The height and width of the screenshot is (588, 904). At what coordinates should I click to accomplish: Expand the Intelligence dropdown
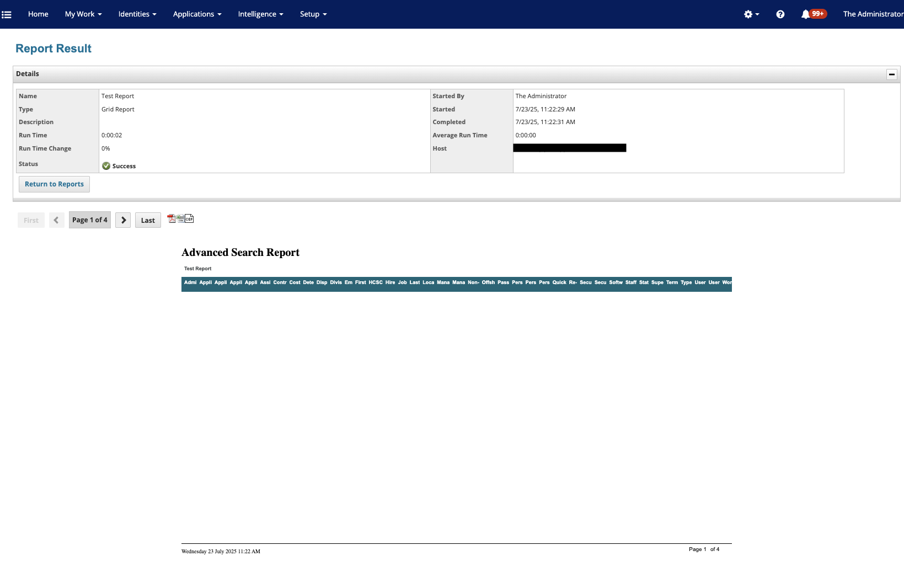point(260,14)
